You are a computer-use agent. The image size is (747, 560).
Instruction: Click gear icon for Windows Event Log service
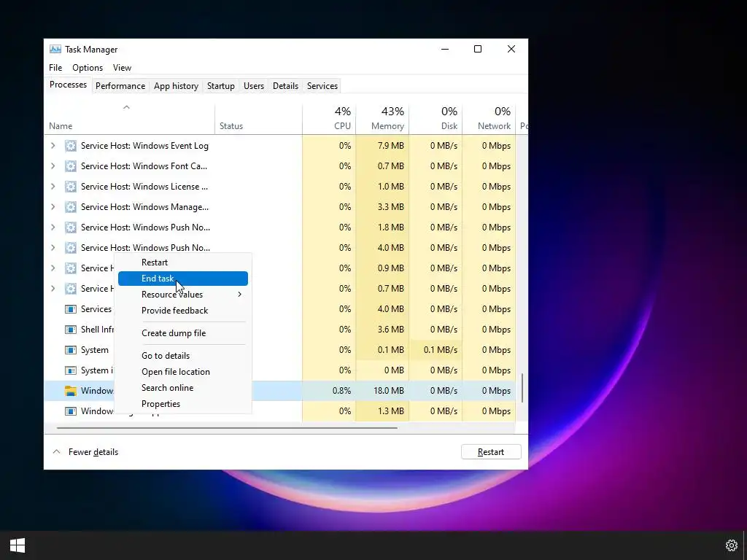click(71, 146)
